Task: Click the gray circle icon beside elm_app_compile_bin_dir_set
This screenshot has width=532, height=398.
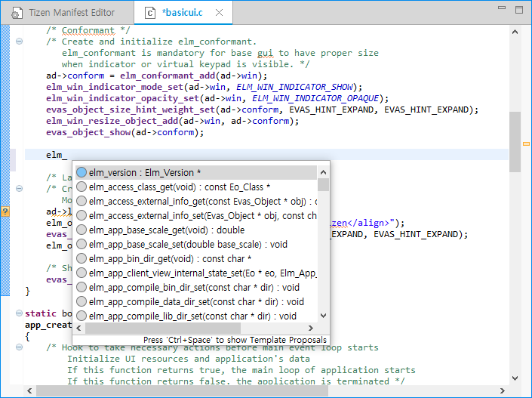Action: coord(81,288)
